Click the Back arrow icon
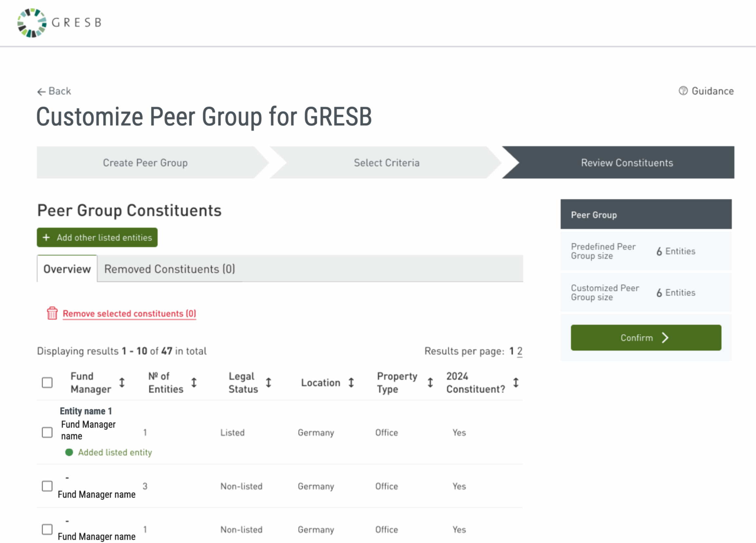Screen dimensions: 756x543 click(41, 92)
